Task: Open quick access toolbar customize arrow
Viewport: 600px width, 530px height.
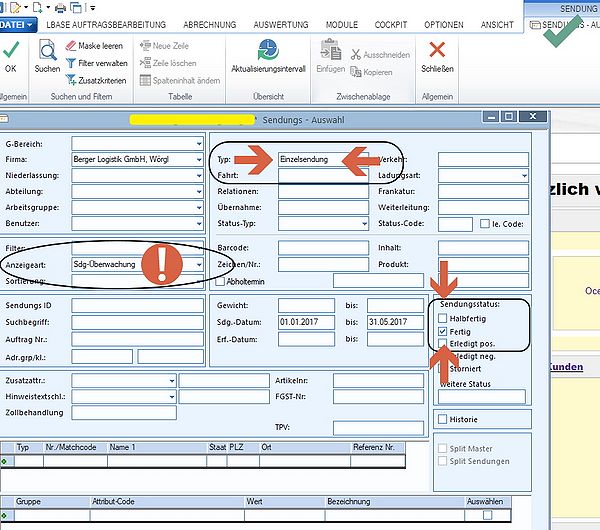Action: [93, 8]
